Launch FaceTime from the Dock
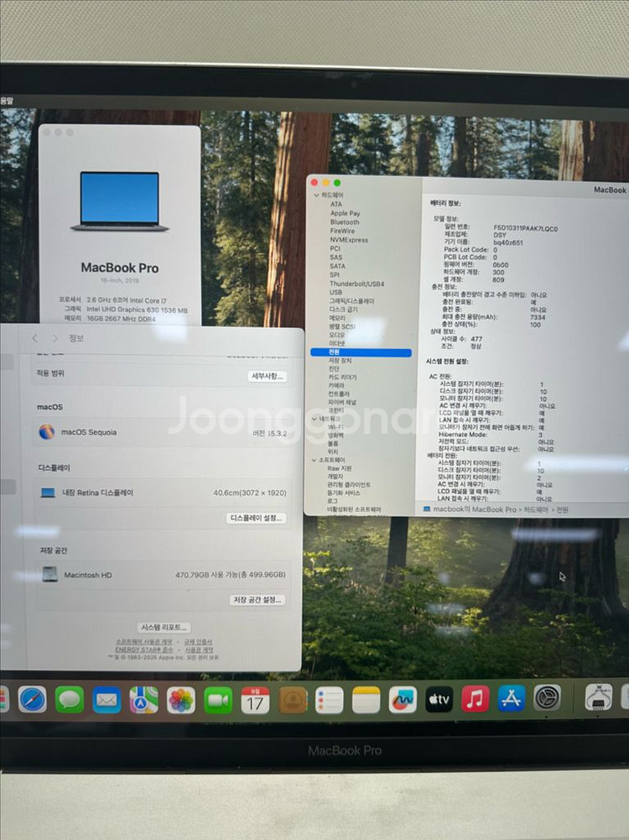Screen dimensions: 629x840 (218, 699)
